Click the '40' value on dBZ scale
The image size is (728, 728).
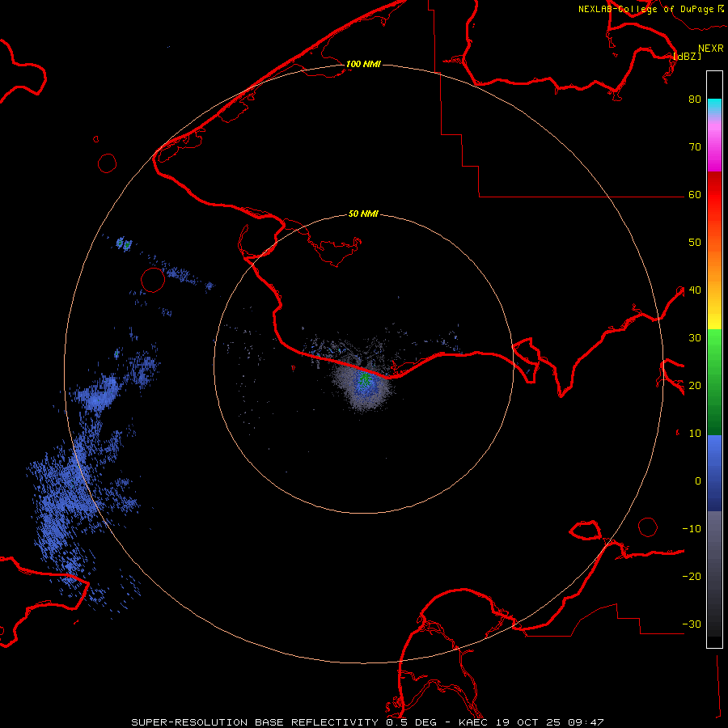(695, 290)
